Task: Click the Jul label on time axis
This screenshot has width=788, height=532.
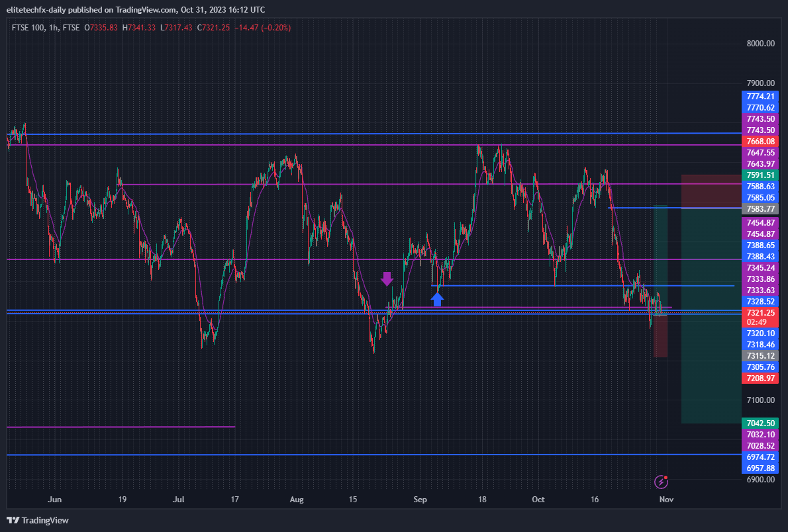Action: coord(178,500)
